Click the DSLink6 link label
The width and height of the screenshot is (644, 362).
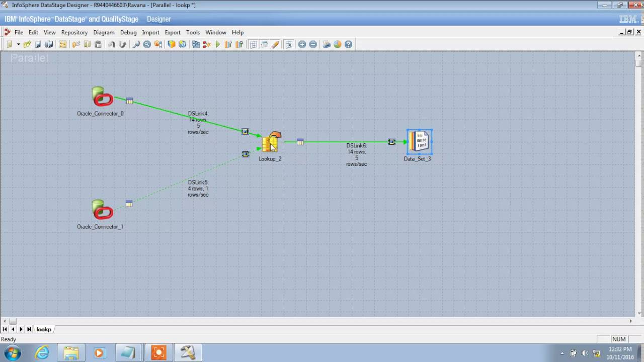tap(357, 155)
